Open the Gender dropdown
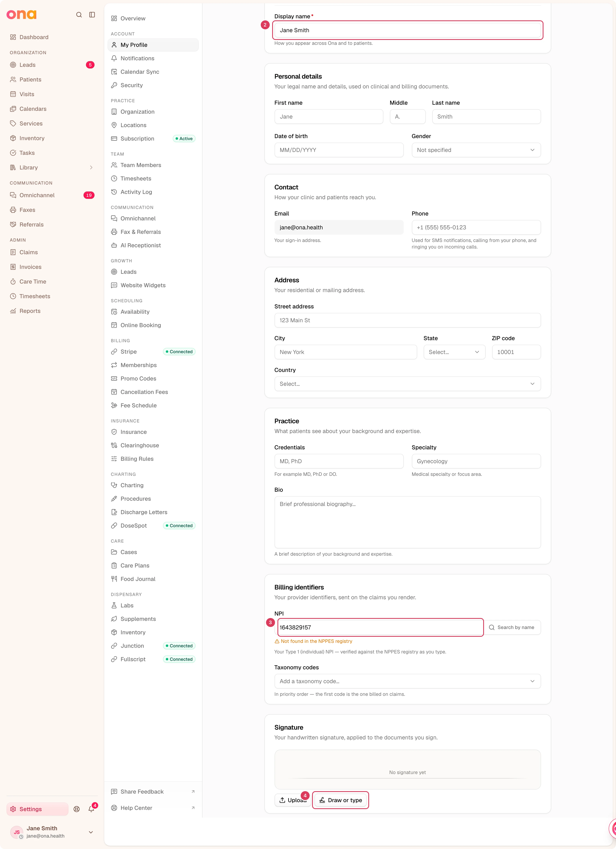 point(476,150)
